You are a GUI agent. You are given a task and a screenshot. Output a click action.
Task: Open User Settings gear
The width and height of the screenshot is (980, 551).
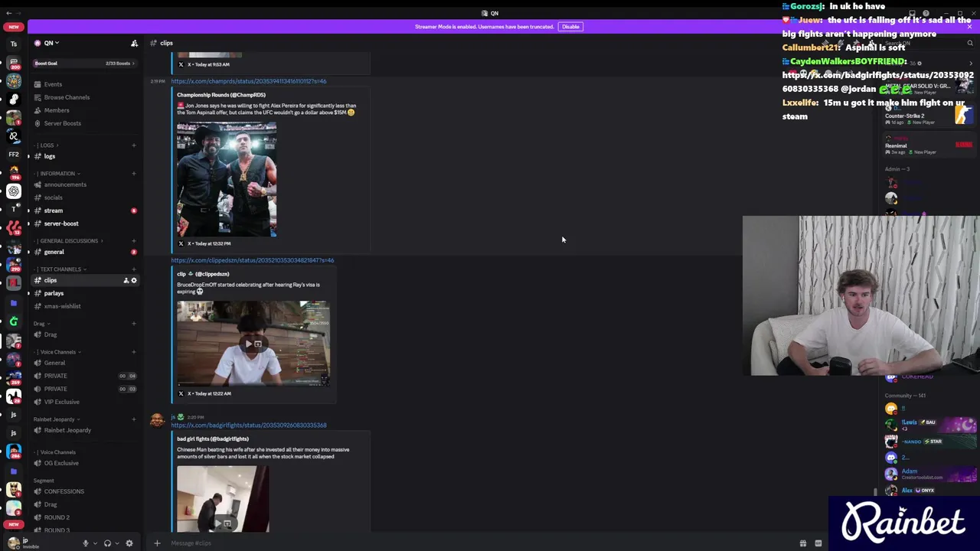pos(129,543)
